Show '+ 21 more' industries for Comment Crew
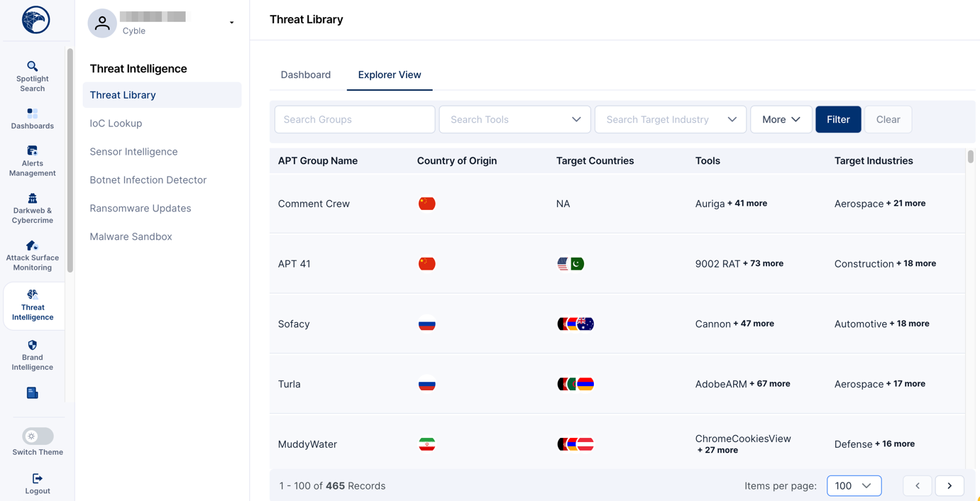This screenshot has height=501, width=980. (x=905, y=204)
